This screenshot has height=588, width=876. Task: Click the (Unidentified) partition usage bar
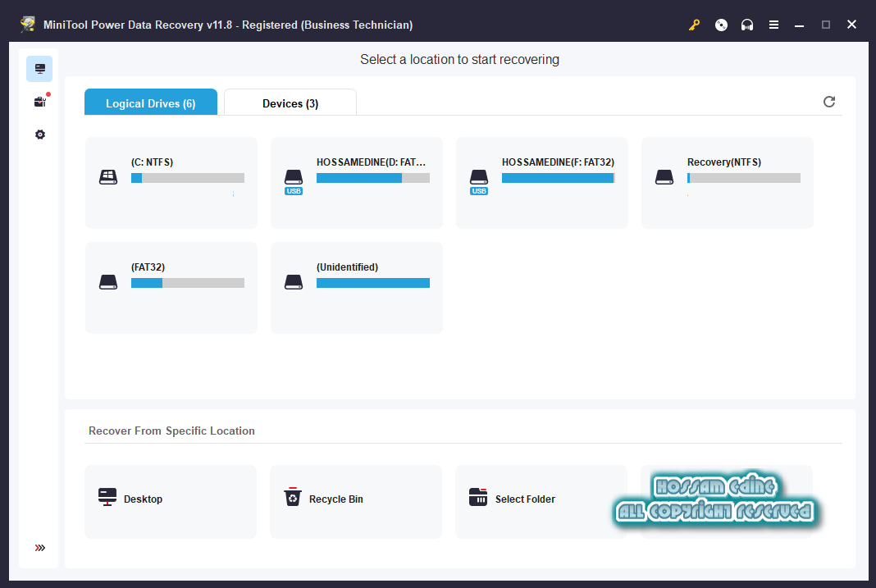click(x=373, y=283)
